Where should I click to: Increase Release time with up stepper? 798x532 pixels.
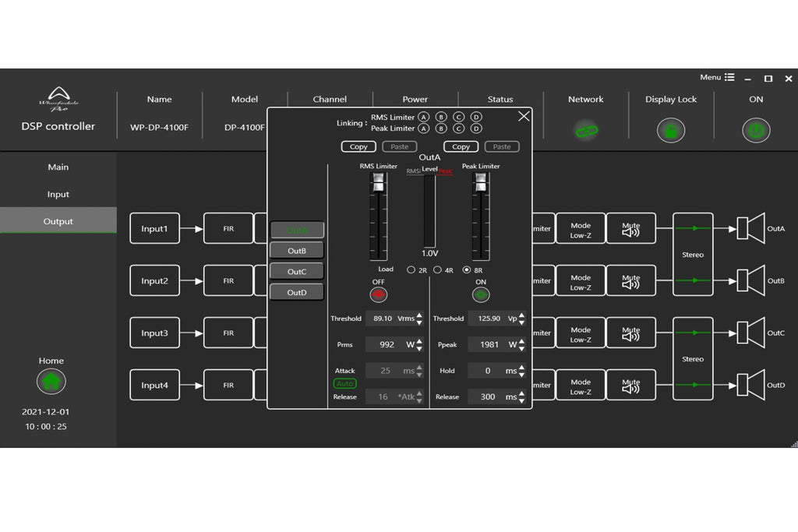[521, 393]
